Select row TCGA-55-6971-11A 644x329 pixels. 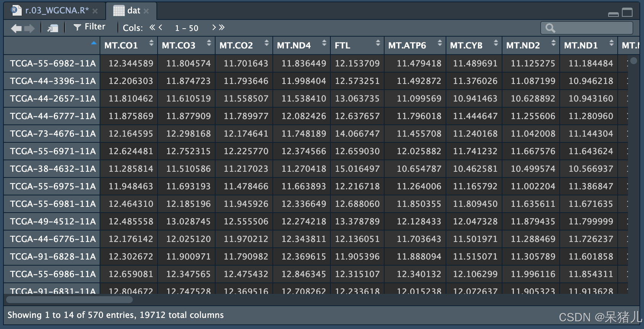[53, 151]
